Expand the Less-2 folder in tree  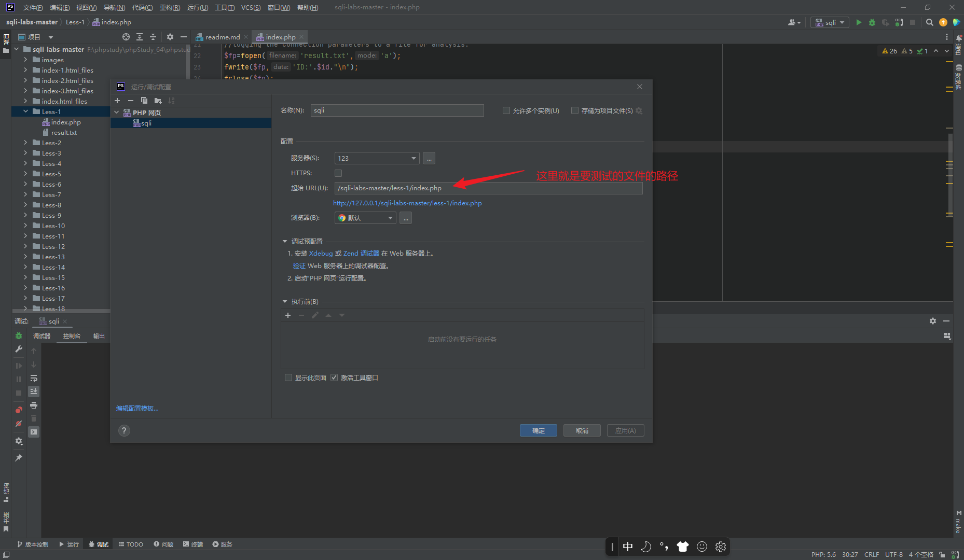25,143
